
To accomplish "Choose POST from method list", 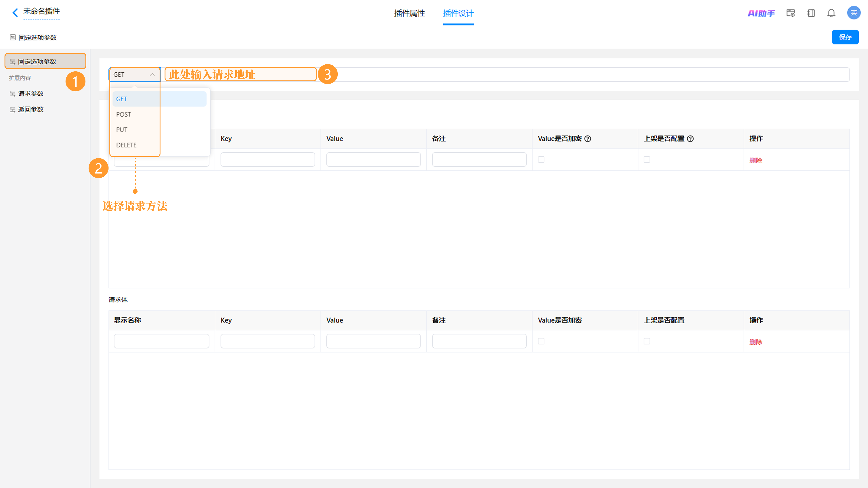I will click(x=159, y=115).
